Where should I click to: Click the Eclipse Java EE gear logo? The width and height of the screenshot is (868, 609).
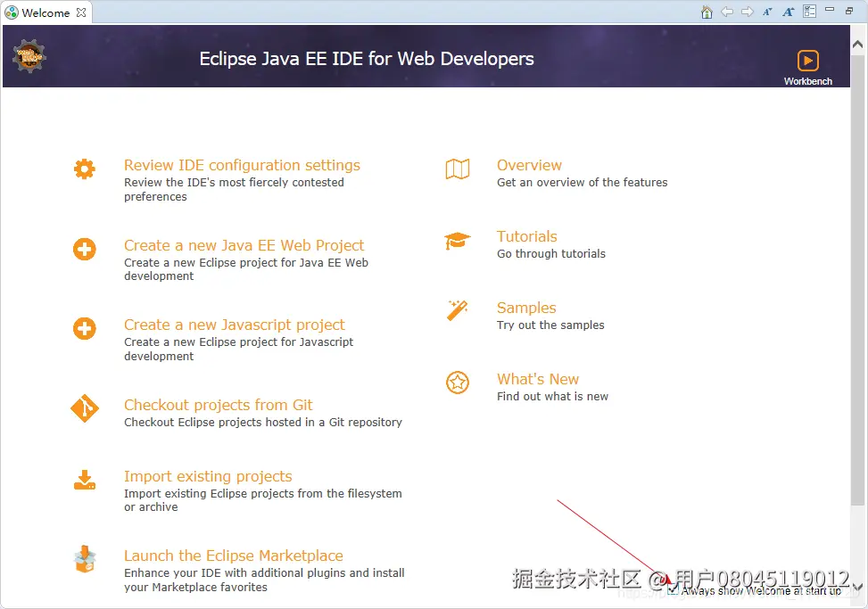[x=29, y=56]
